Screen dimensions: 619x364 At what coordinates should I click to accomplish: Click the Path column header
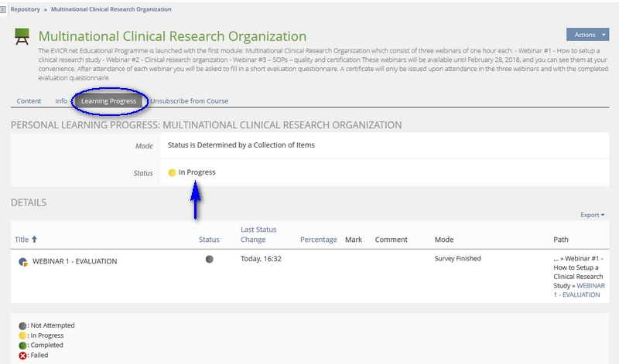tap(560, 240)
